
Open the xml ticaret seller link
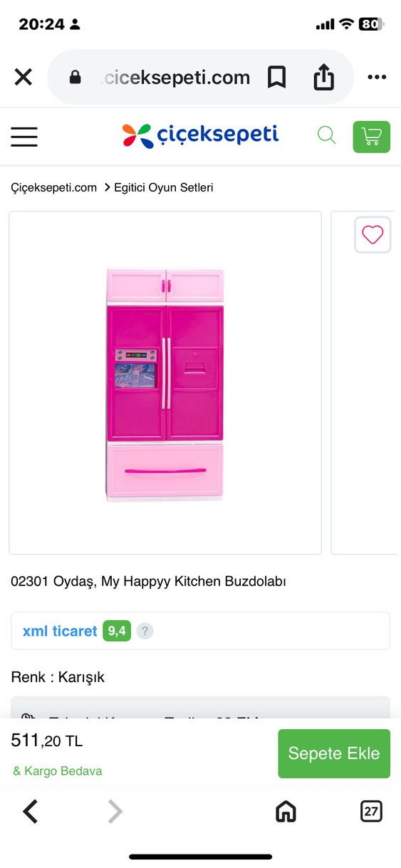click(60, 631)
